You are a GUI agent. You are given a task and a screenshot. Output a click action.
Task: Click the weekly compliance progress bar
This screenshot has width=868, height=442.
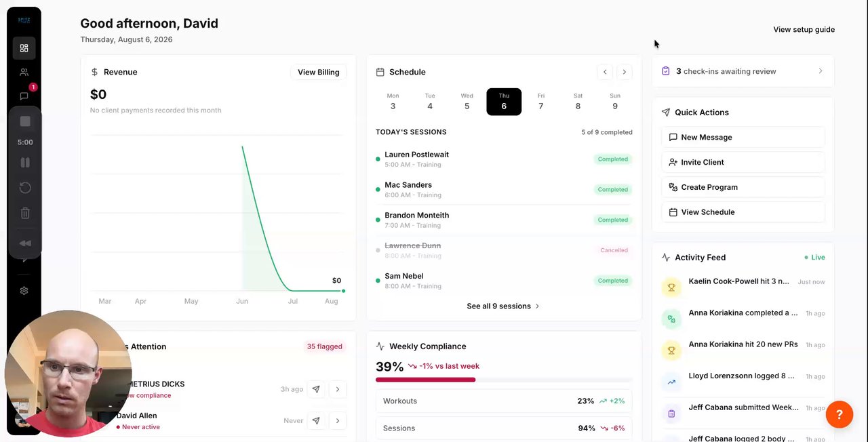point(504,380)
